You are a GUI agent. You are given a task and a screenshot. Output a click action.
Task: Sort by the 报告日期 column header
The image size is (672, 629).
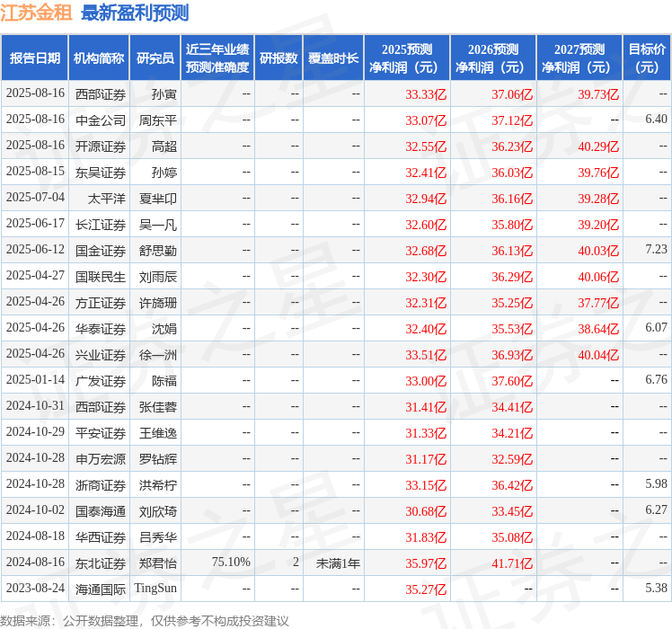[35, 58]
